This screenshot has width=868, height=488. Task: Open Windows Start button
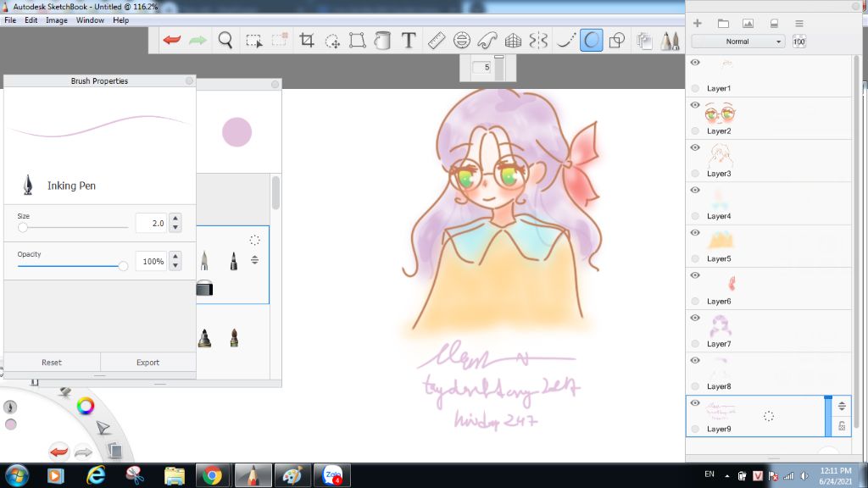17,475
